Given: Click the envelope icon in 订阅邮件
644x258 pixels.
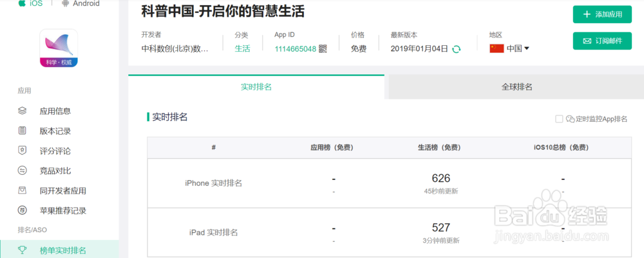Looking at the screenshot, I should tap(587, 41).
